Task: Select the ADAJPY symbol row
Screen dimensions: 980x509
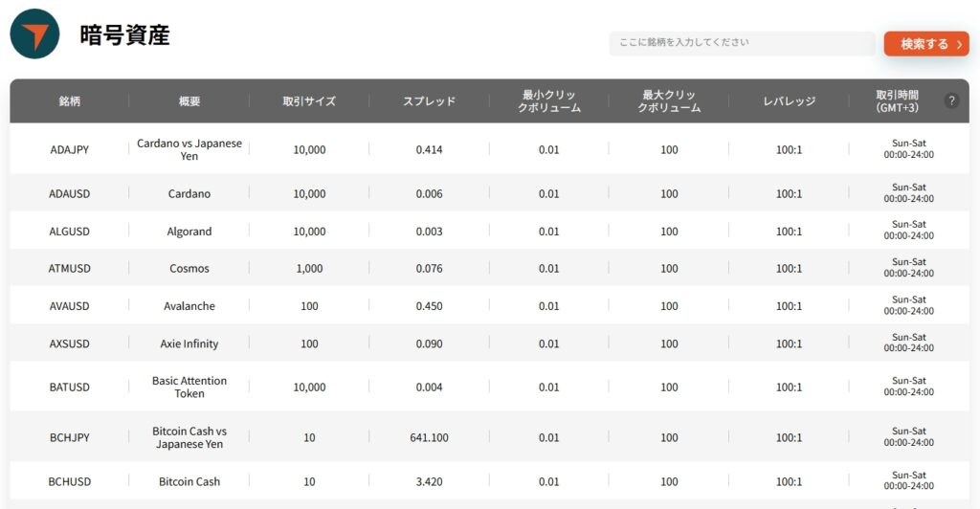Action: tap(69, 150)
